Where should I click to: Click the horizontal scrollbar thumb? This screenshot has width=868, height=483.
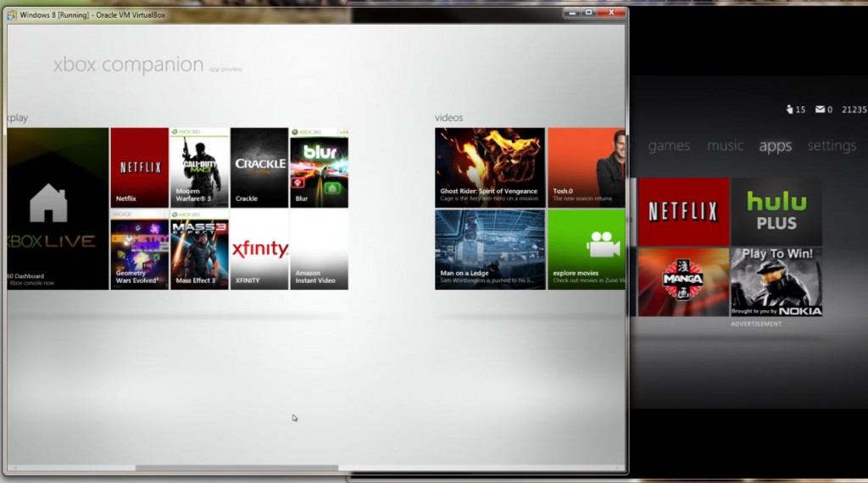click(x=237, y=468)
